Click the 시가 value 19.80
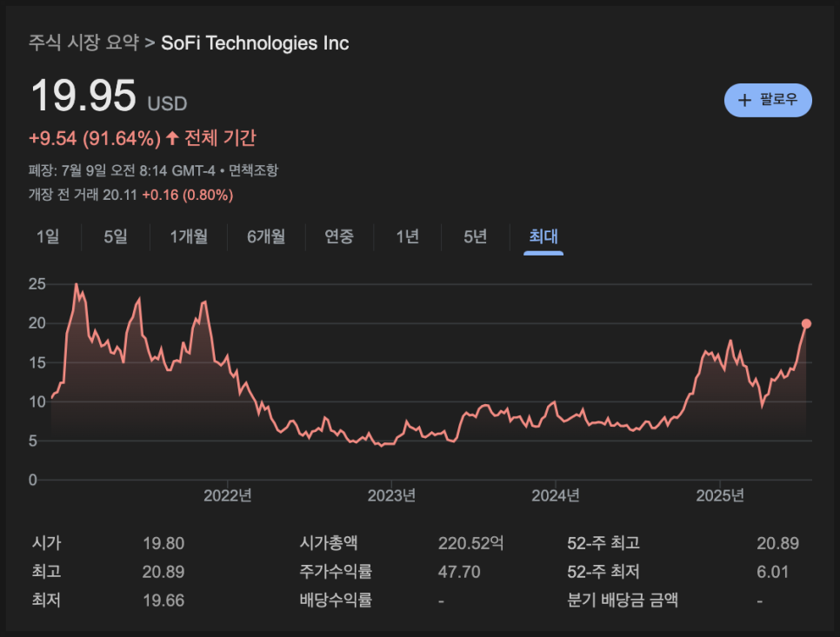 [163, 543]
